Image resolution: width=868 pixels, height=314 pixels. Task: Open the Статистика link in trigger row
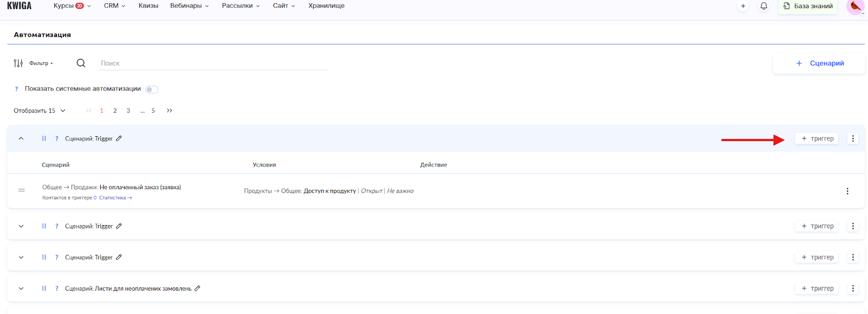pos(115,198)
